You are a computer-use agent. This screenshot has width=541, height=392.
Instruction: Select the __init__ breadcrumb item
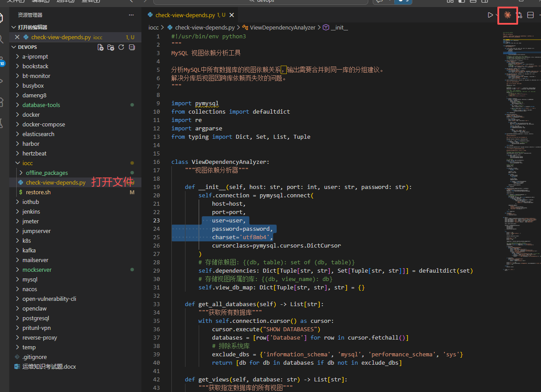tap(339, 27)
